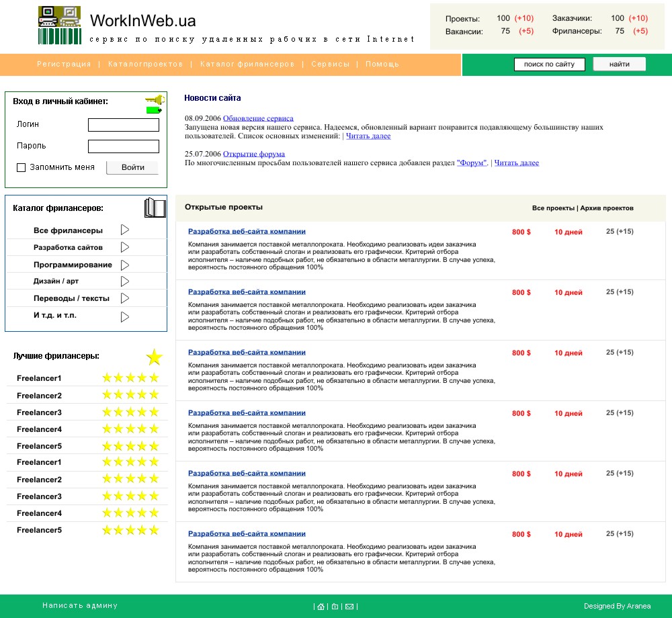Viewport: 672px width, 618px height.
Task: Click the large star beside Лучшие фрилансеры
Action: (154, 357)
